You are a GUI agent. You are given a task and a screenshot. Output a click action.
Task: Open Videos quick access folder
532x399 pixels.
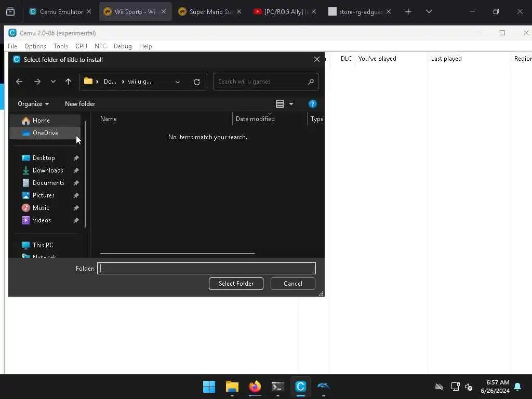point(42,220)
